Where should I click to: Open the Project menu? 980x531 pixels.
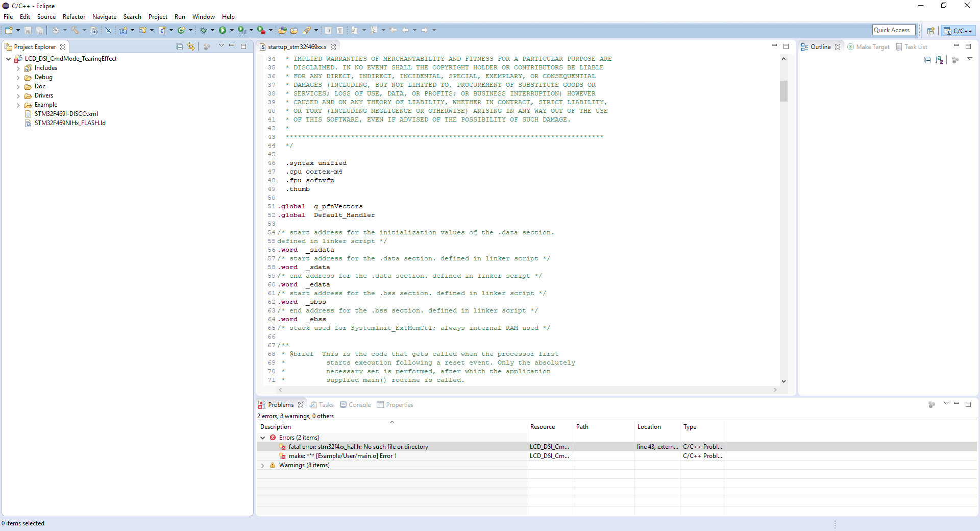pyautogui.click(x=158, y=17)
